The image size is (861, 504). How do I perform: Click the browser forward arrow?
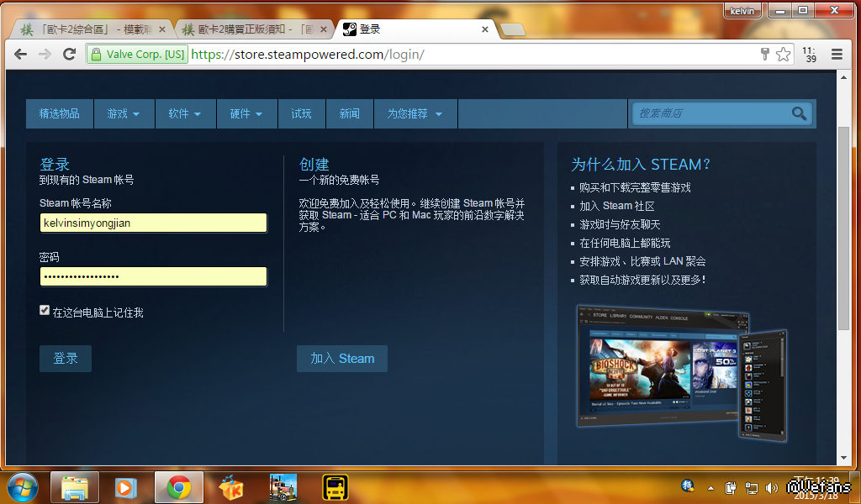tap(45, 55)
